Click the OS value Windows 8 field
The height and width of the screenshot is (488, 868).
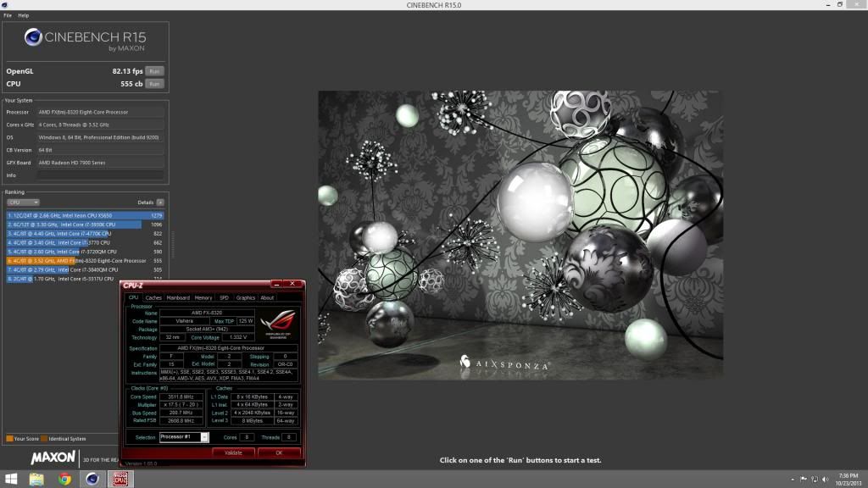[x=100, y=137]
